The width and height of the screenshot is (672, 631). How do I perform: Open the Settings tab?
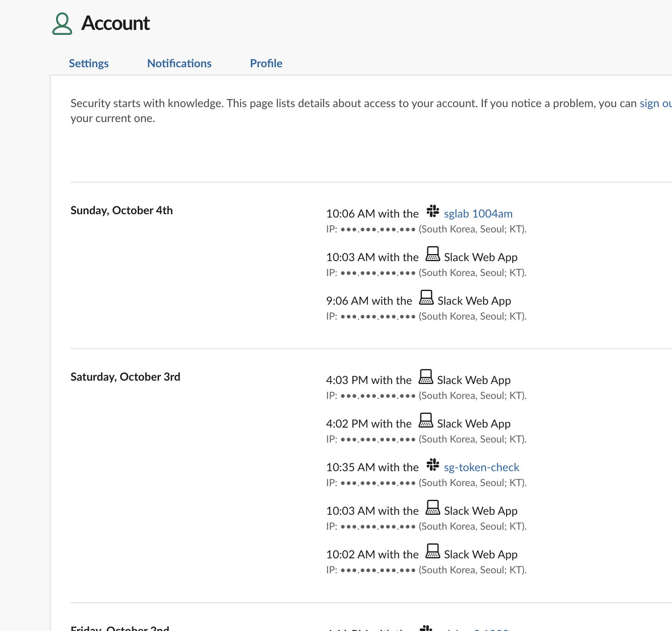click(89, 64)
